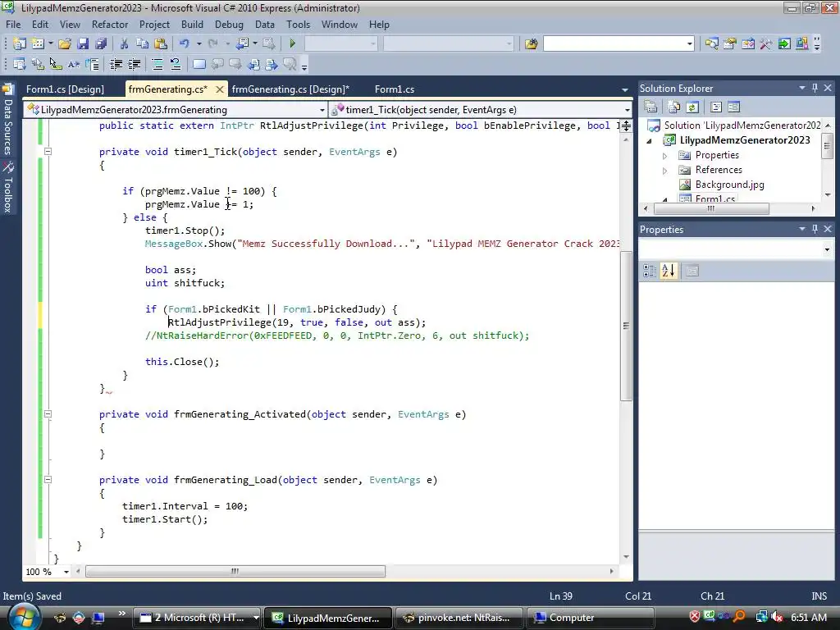Open the Windows Start button
This screenshot has width=840, height=630.
pyautogui.click(x=24, y=617)
